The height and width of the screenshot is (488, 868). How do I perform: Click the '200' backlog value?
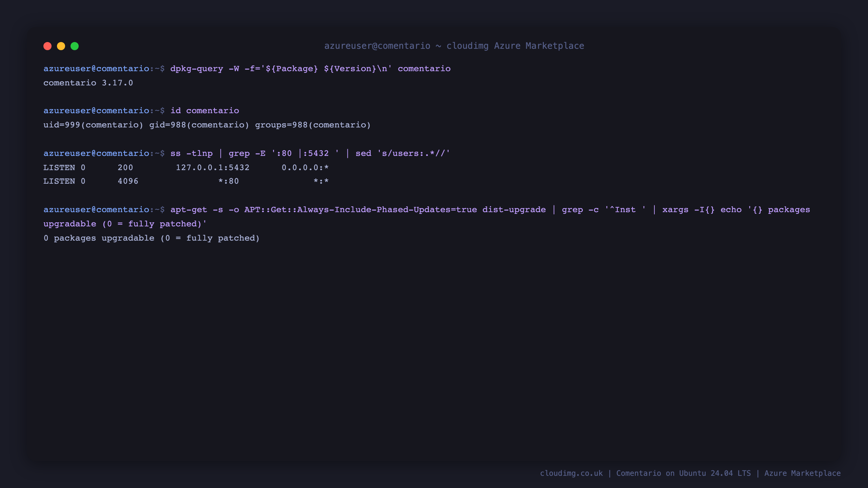(125, 168)
